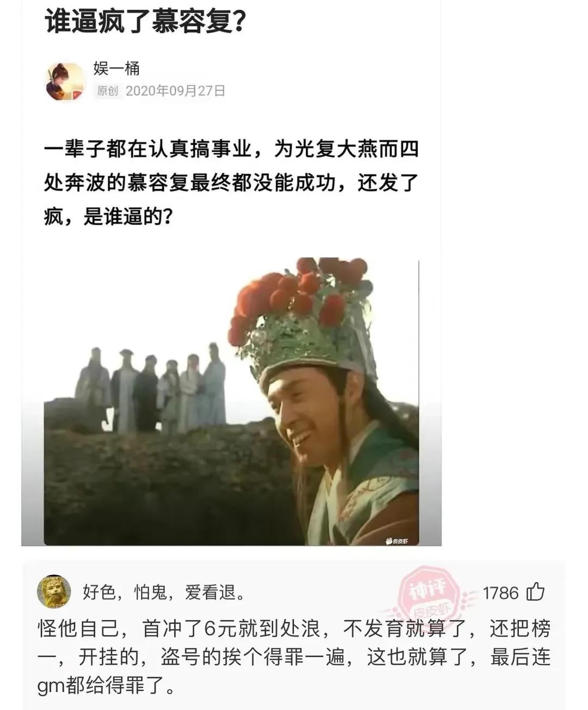
Task: Tap the 1786 like count
Action: (x=500, y=592)
